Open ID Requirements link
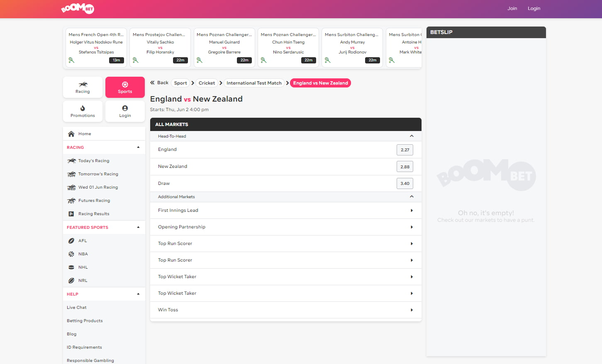Viewport: 602px width, 364px height. point(84,347)
